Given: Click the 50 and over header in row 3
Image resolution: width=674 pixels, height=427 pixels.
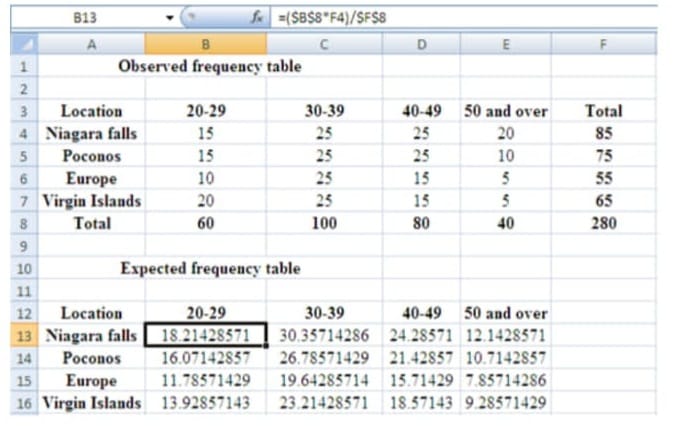Looking at the screenshot, I should [505, 111].
